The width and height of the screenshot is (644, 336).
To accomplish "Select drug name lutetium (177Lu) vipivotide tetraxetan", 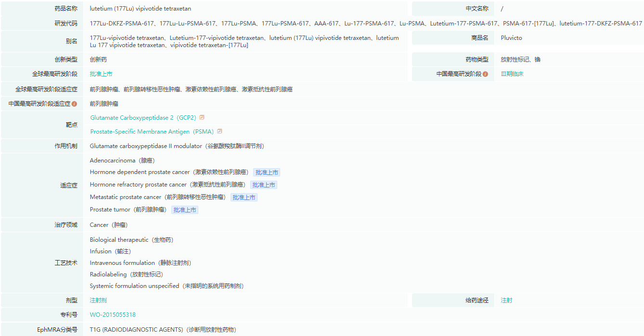I will pos(141,9).
